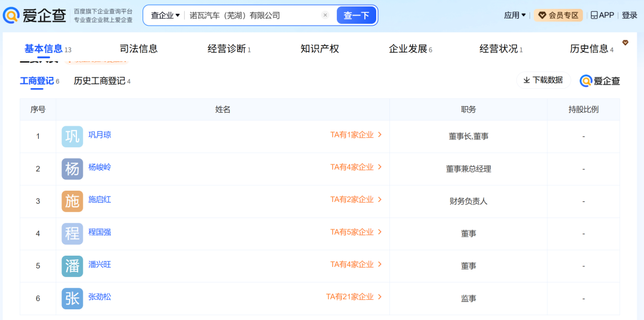The height and width of the screenshot is (320, 644).
Task: Expand 张劲松's TA有21家企业 arrow
Action: [x=380, y=297]
